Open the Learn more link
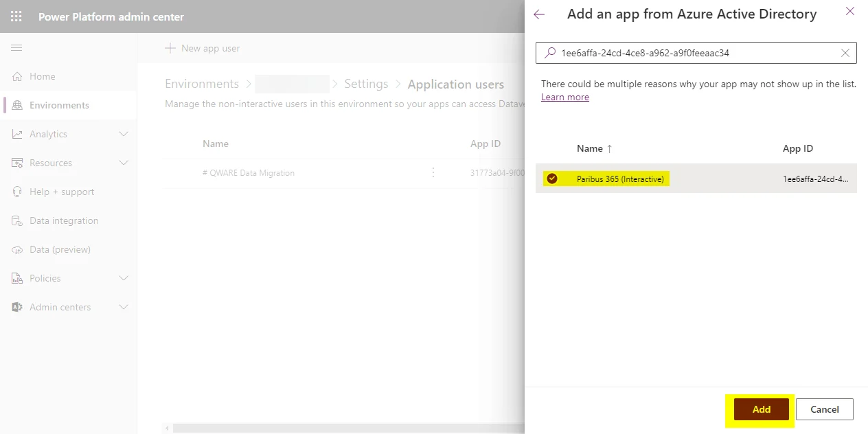The image size is (868, 434). click(565, 97)
